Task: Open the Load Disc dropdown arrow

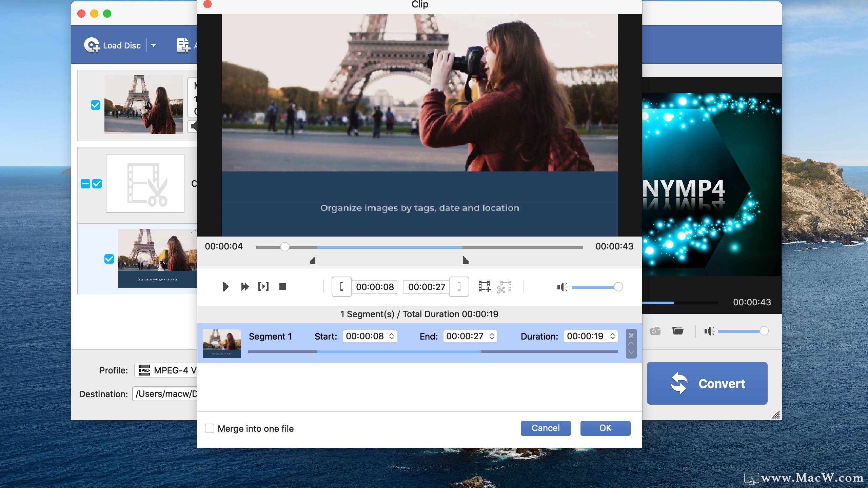Action: pyautogui.click(x=154, y=45)
